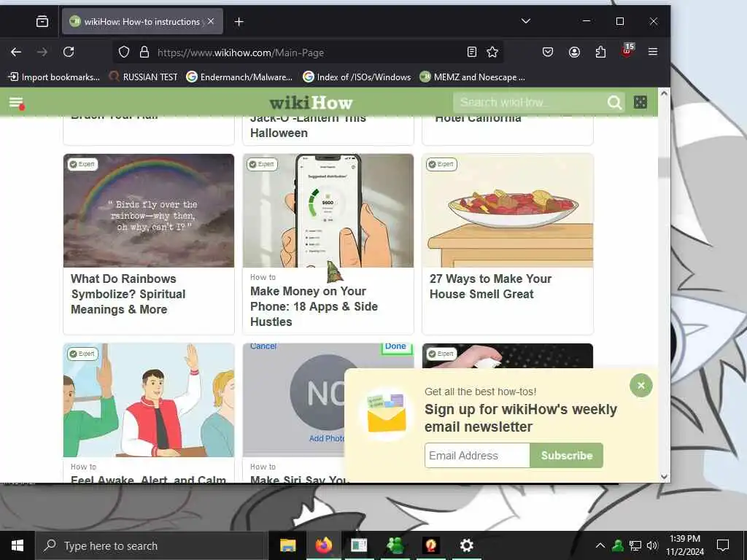Submit wikiHow search magnifier button
The image size is (747, 560).
(614, 102)
